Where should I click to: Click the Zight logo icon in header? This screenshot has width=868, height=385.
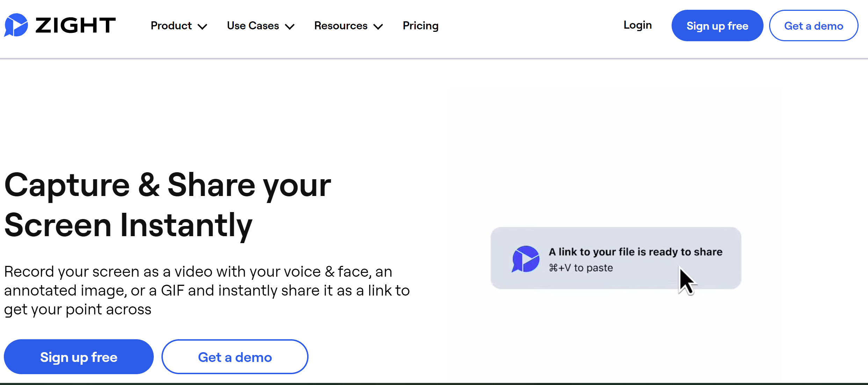point(16,25)
